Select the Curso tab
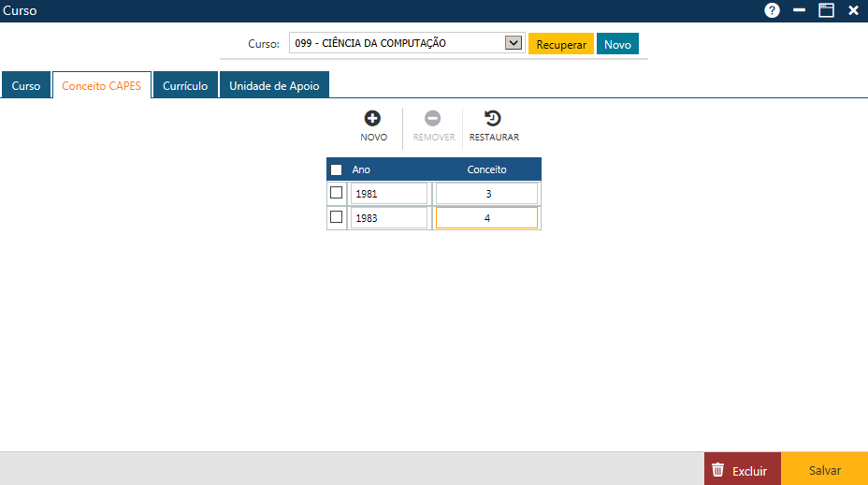This screenshot has height=485, width=868. tap(26, 85)
